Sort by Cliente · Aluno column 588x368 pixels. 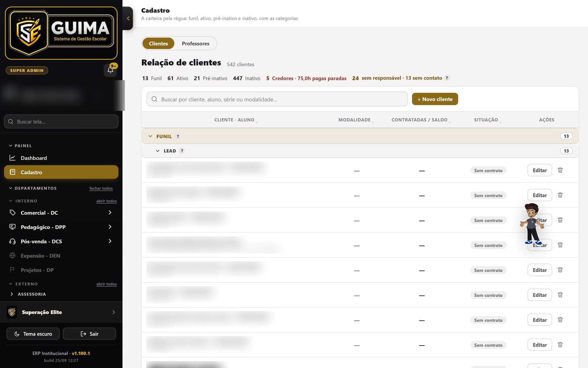236,120
